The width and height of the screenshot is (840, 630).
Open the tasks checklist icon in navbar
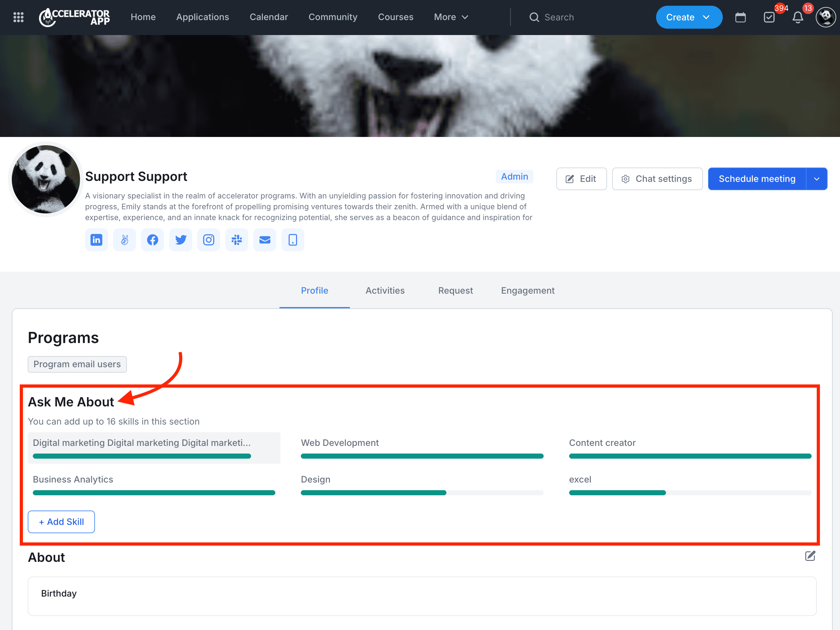(x=769, y=18)
